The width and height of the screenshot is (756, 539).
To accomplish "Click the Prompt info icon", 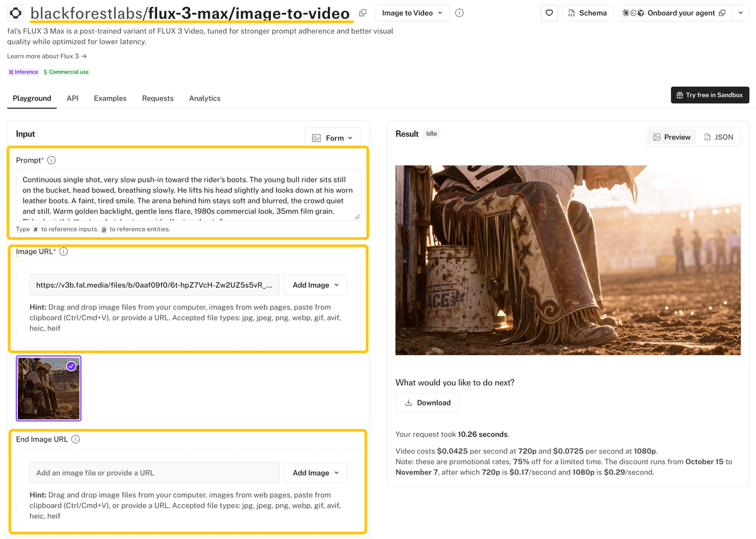I will 51,160.
